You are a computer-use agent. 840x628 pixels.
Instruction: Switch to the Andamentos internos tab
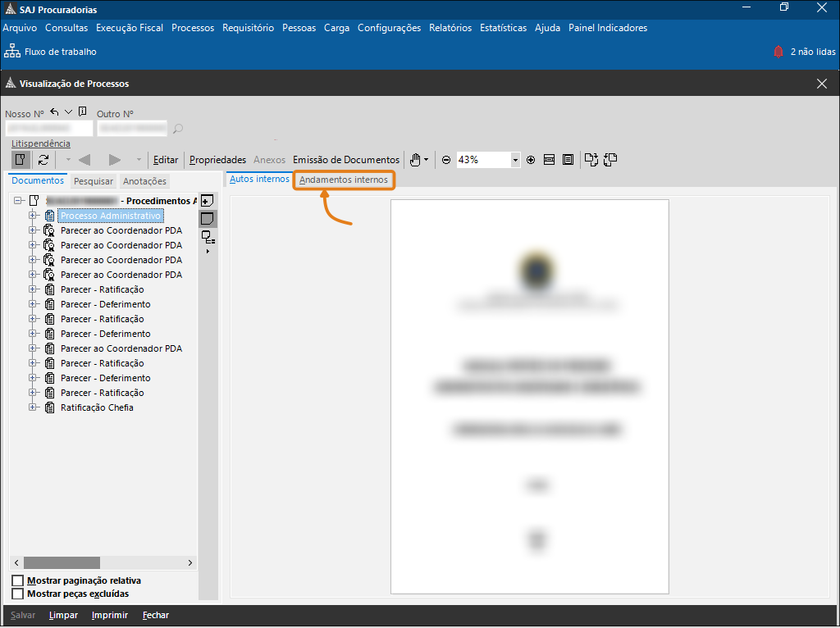pyautogui.click(x=344, y=180)
